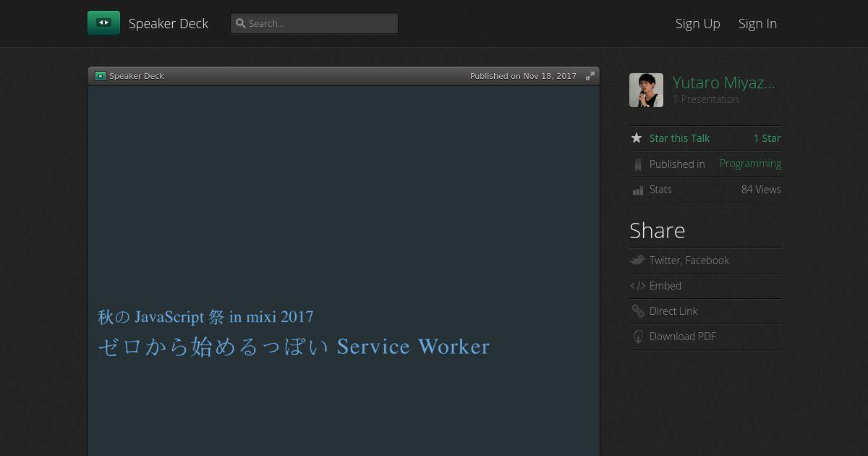868x456 pixels.
Task: Share via Twitter, Facebook link
Action: pos(689,261)
